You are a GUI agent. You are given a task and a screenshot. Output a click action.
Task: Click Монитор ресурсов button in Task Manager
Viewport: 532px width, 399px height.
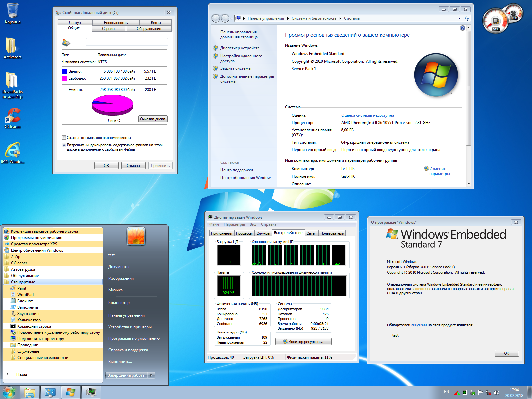(303, 342)
